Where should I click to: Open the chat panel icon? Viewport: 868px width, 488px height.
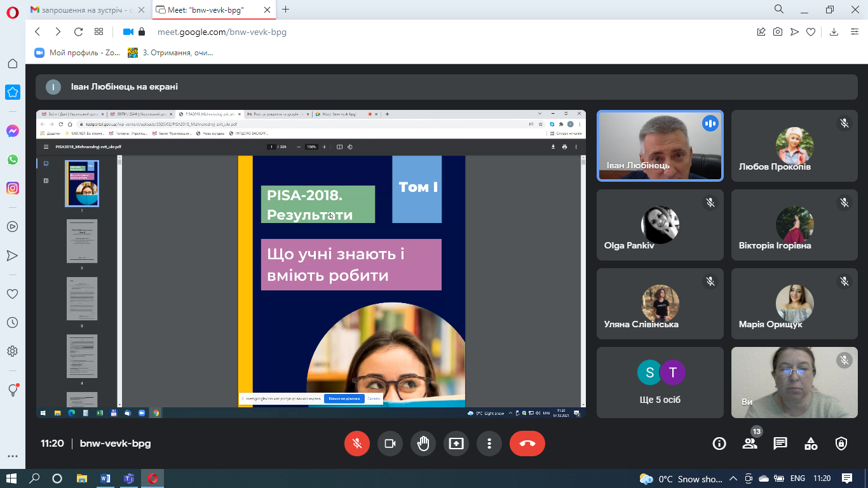pyautogui.click(x=780, y=444)
